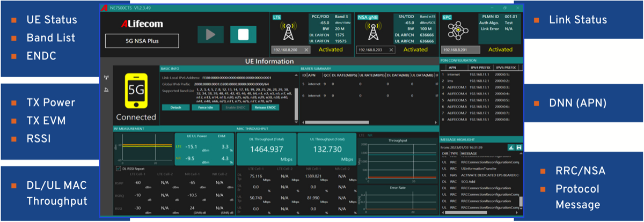This screenshot has width=644, height=222.
Task: Clear the LTE IP 192.168.8.200 field
Action: [x=306, y=50]
